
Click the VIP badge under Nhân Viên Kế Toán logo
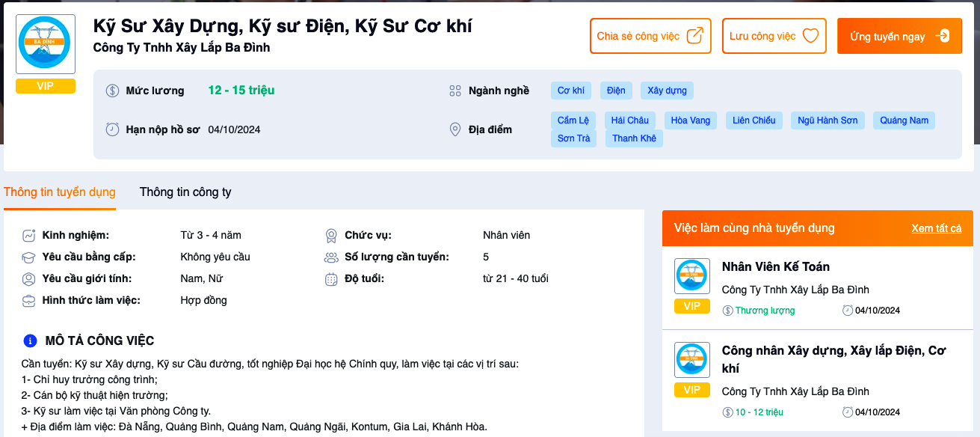coord(692,306)
